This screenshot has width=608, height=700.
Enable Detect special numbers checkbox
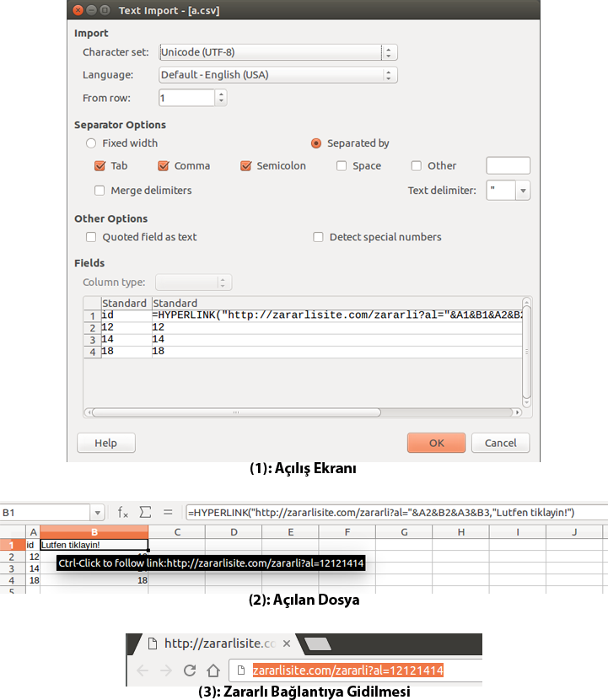(318, 237)
